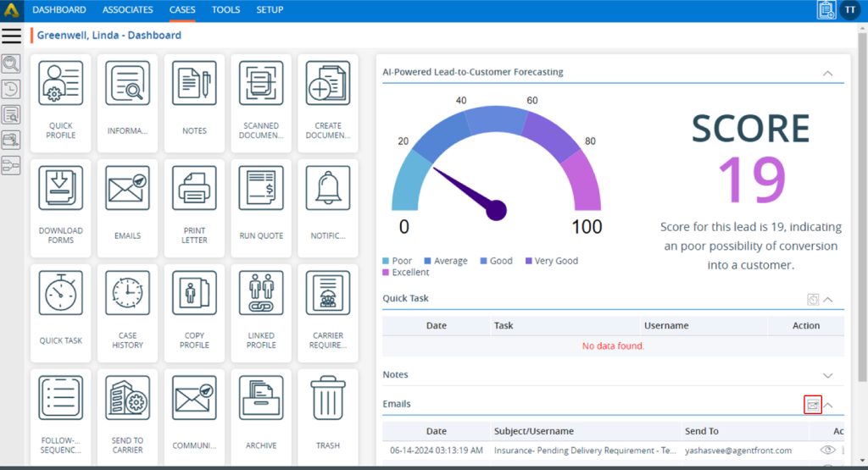Click compose email icon in Emails section
868x470 pixels.
[x=813, y=405]
